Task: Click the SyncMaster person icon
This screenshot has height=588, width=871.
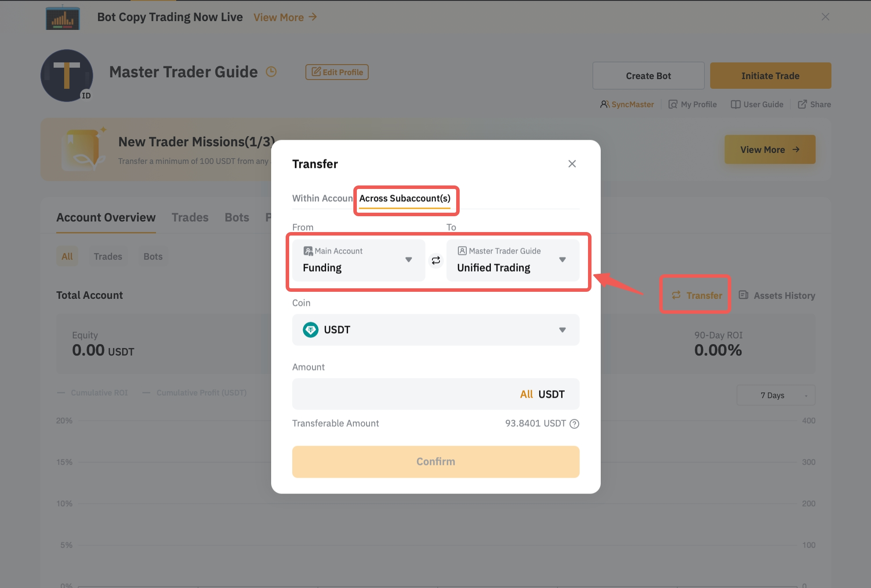Action: coord(605,104)
